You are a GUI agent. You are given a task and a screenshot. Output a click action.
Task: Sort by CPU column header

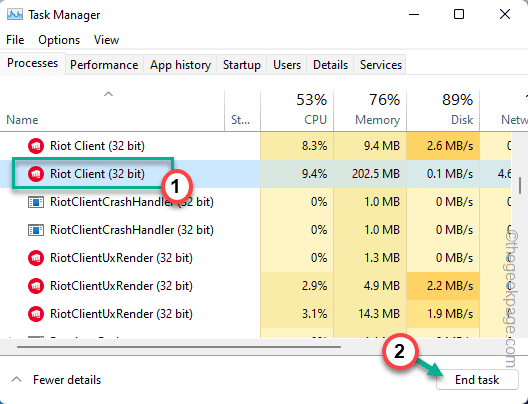pyautogui.click(x=297, y=111)
